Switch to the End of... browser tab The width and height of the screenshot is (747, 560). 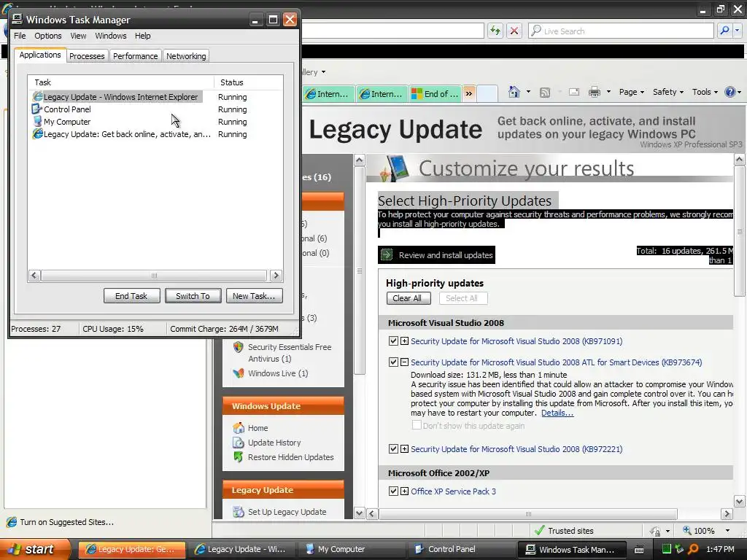click(436, 94)
